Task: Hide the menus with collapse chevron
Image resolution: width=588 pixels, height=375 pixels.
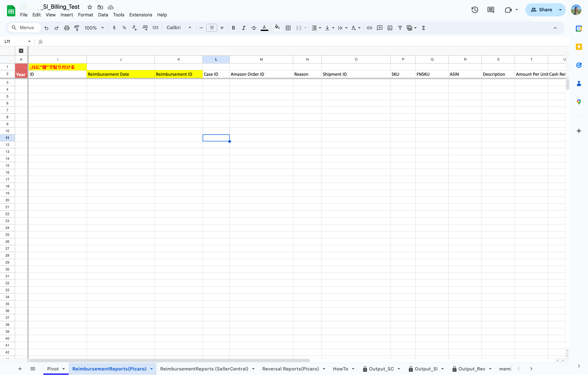Action: (x=555, y=28)
